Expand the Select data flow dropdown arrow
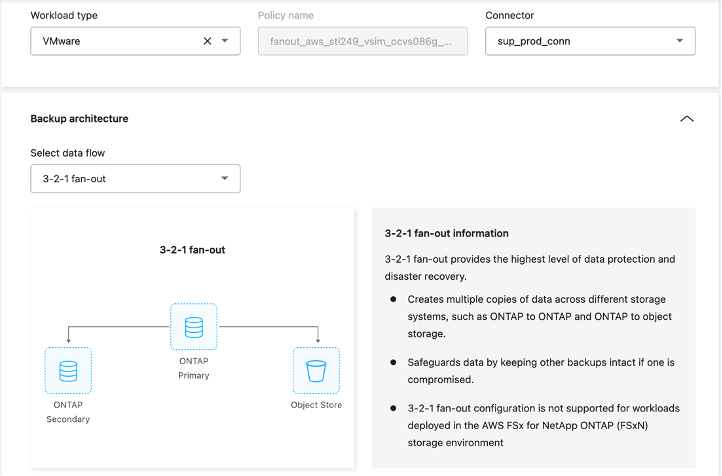Screen dimensions: 722x476 [224, 179]
